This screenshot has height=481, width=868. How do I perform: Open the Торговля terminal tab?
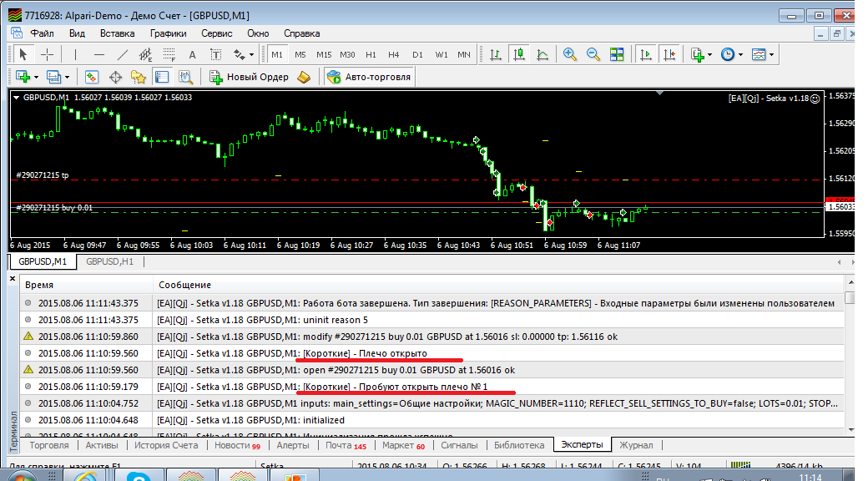[x=49, y=445]
